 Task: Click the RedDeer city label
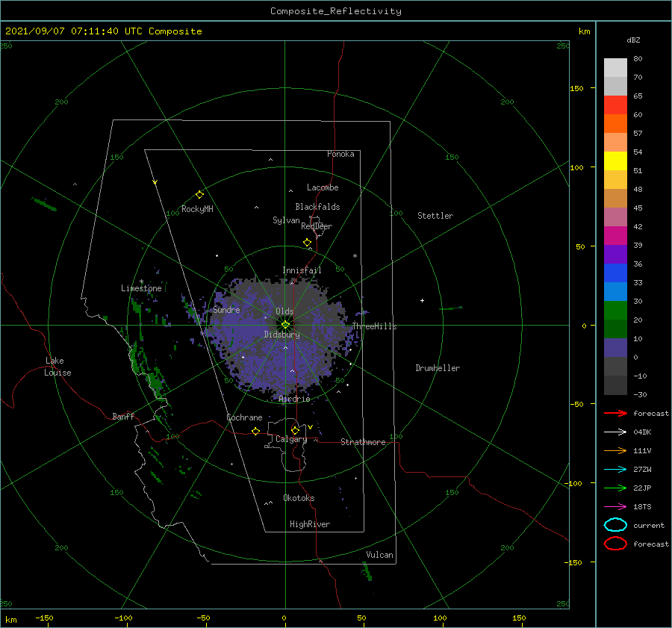click(317, 226)
